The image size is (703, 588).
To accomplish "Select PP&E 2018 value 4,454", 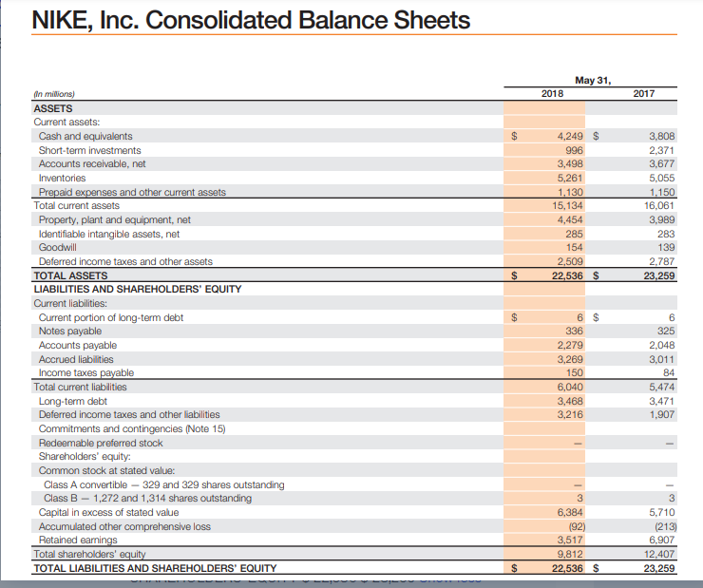I will 570,220.
